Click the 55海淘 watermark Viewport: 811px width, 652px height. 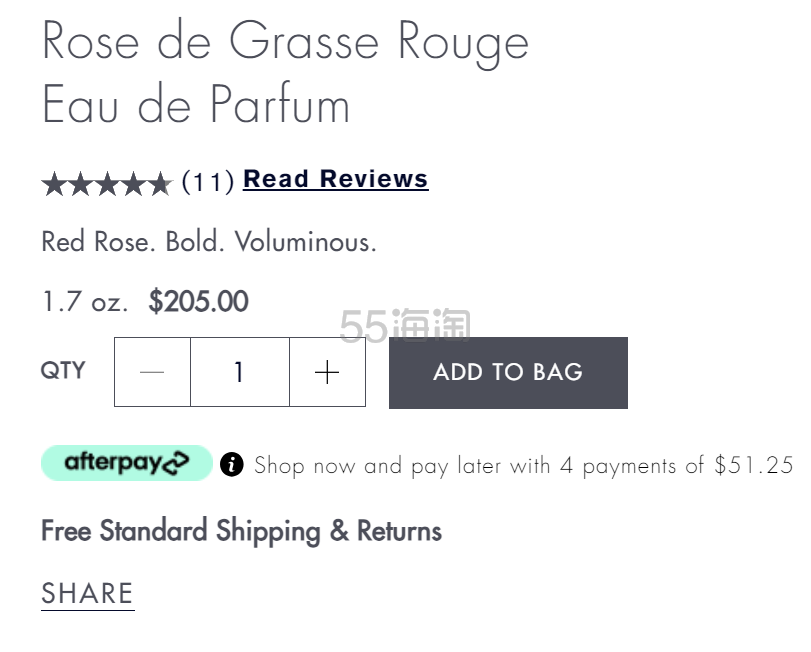coord(404,326)
